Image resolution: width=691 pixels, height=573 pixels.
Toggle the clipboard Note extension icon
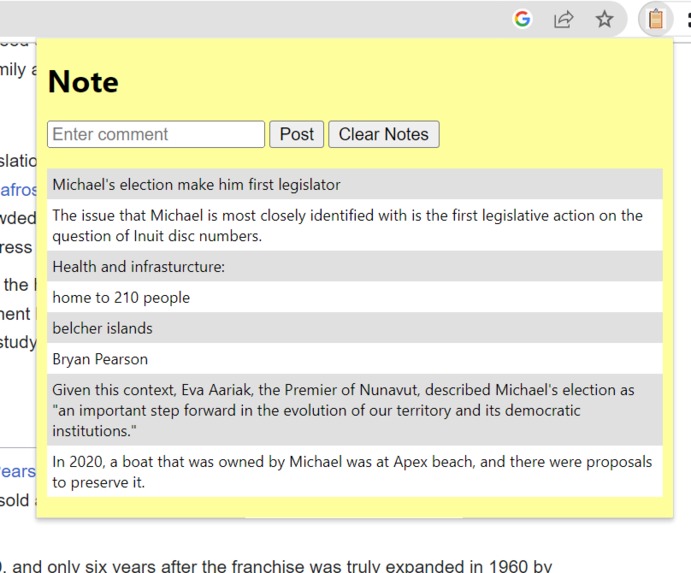pyautogui.click(x=656, y=19)
